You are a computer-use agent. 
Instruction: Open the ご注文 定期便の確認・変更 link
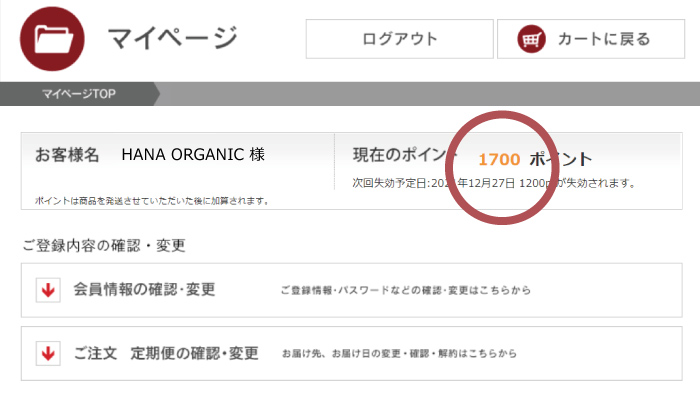165,353
